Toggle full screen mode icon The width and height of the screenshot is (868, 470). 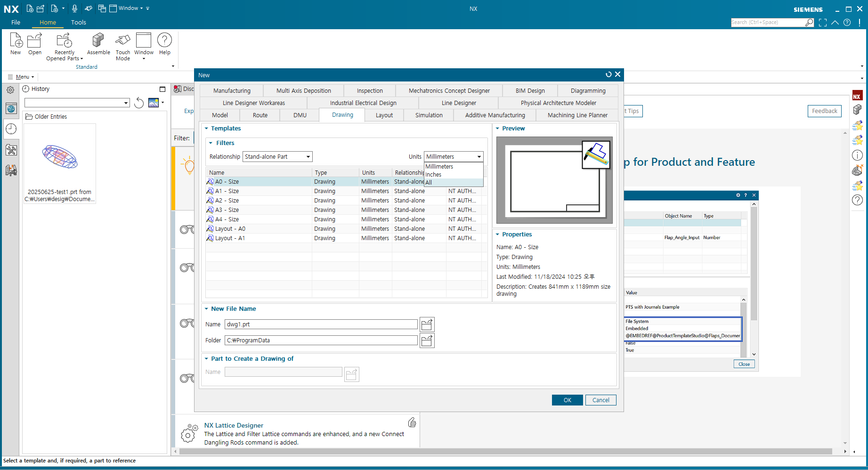pos(823,22)
